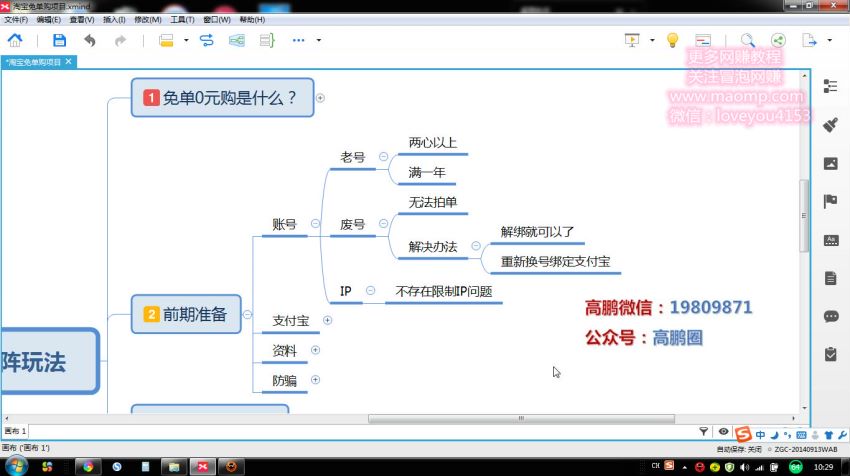Add a summary bracket
850x476 pixels.
[x=267, y=40]
